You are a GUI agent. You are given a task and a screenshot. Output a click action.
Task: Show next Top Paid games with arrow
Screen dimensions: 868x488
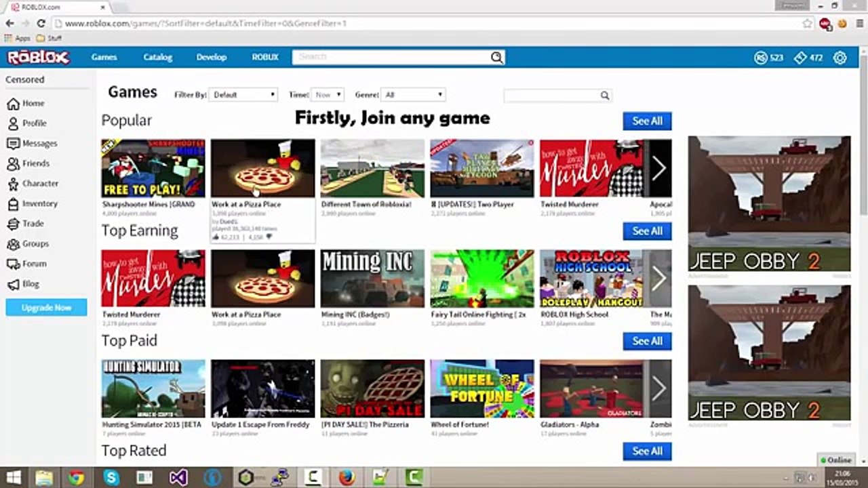tap(658, 388)
